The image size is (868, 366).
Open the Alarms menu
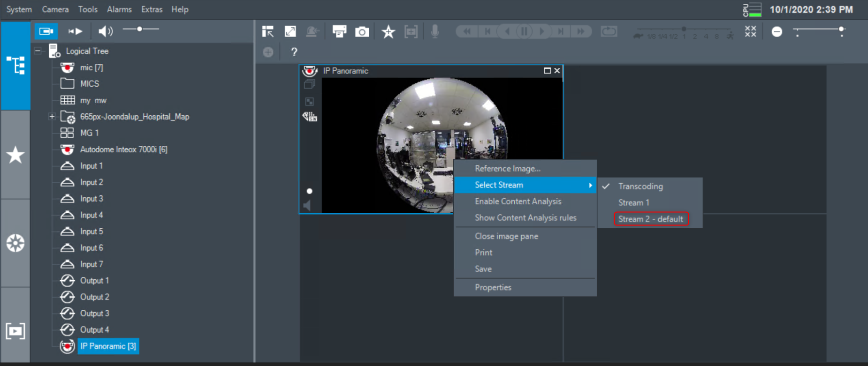tap(119, 9)
